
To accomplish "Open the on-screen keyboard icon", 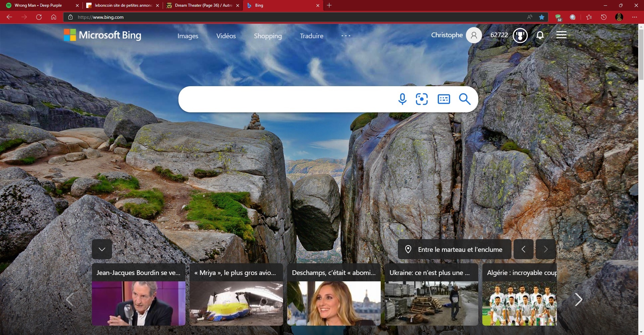I will coord(444,99).
